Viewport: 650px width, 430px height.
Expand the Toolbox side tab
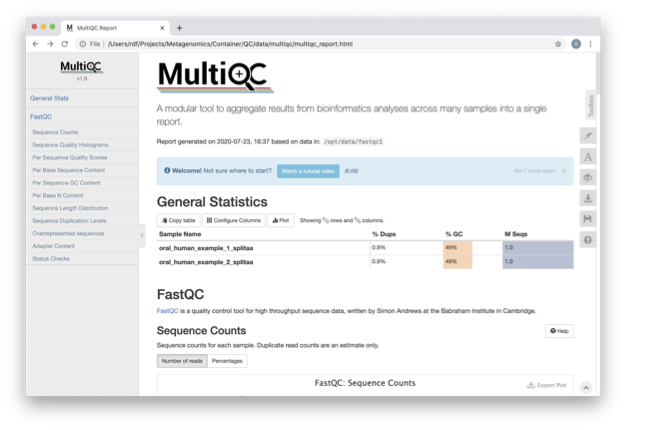(591, 105)
